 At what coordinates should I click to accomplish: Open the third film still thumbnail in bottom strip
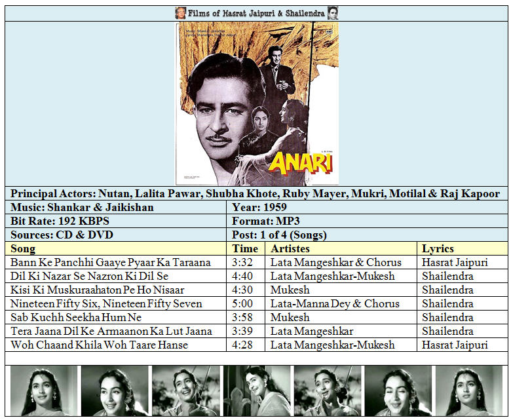tap(185, 391)
